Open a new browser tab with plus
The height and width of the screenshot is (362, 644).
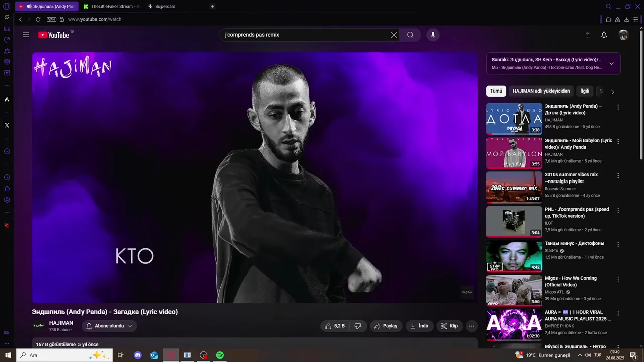coord(212,6)
